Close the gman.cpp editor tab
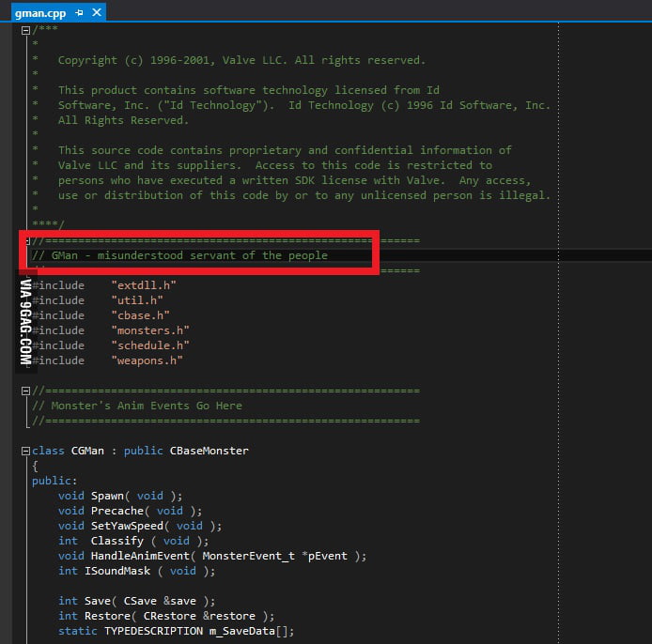 click(x=96, y=12)
